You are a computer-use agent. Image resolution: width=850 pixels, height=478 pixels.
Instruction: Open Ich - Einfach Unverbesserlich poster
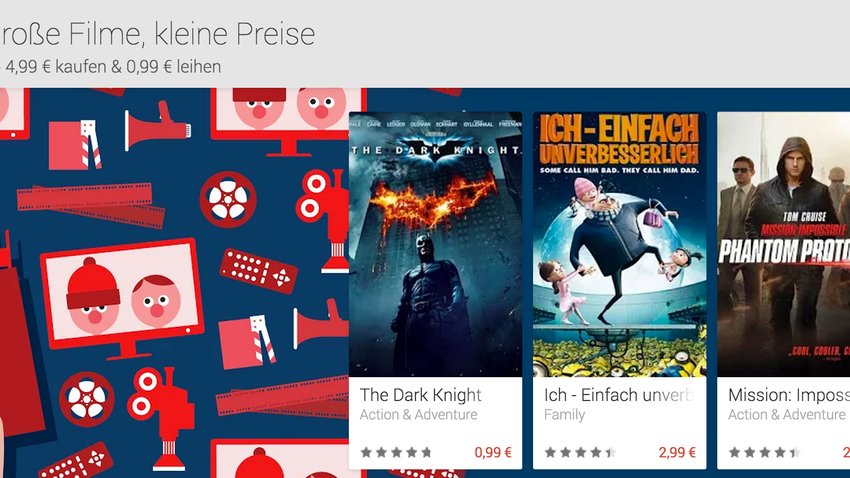pyautogui.click(x=620, y=244)
